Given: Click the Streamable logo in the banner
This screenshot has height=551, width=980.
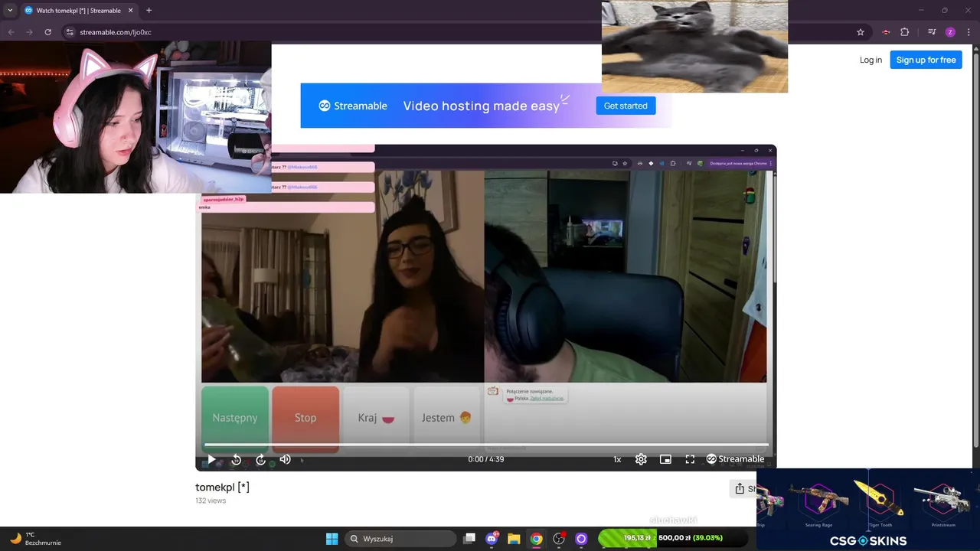Looking at the screenshot, I should 353,106.
